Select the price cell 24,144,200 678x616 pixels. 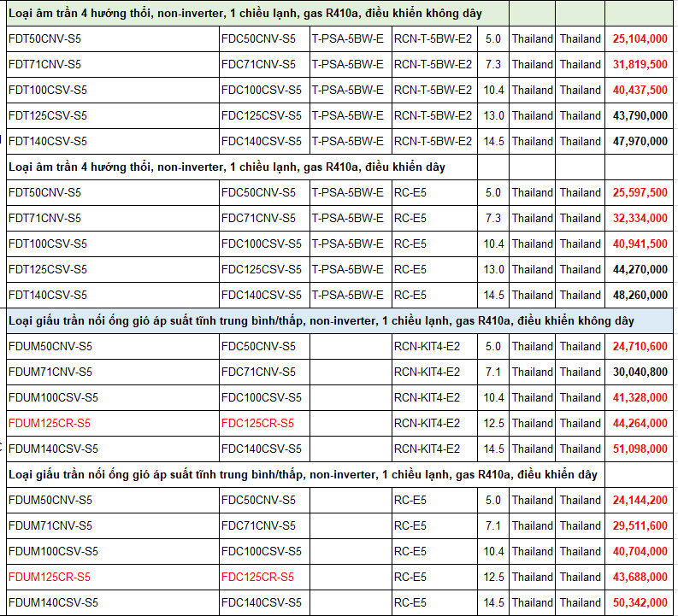[640, 501]
